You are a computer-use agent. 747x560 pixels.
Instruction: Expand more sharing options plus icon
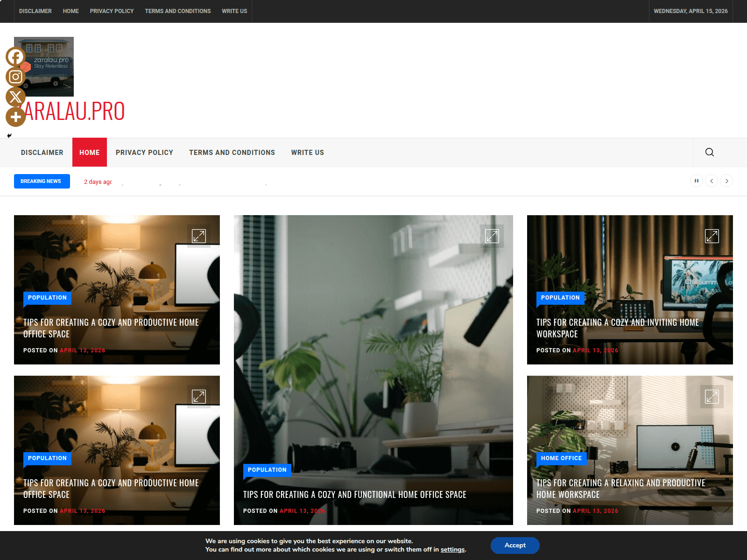[15, 117]
